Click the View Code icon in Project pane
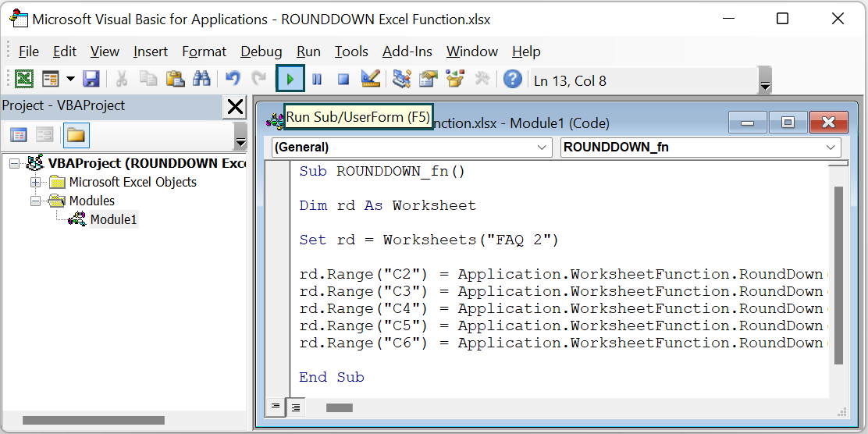 coord(19,134)
